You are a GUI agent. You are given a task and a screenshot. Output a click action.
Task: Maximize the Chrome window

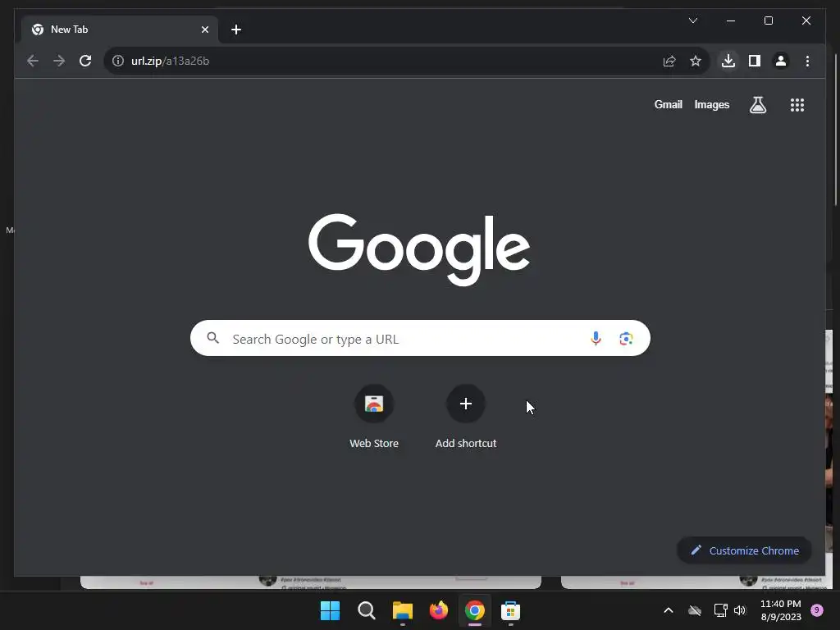tap(768, 21)
